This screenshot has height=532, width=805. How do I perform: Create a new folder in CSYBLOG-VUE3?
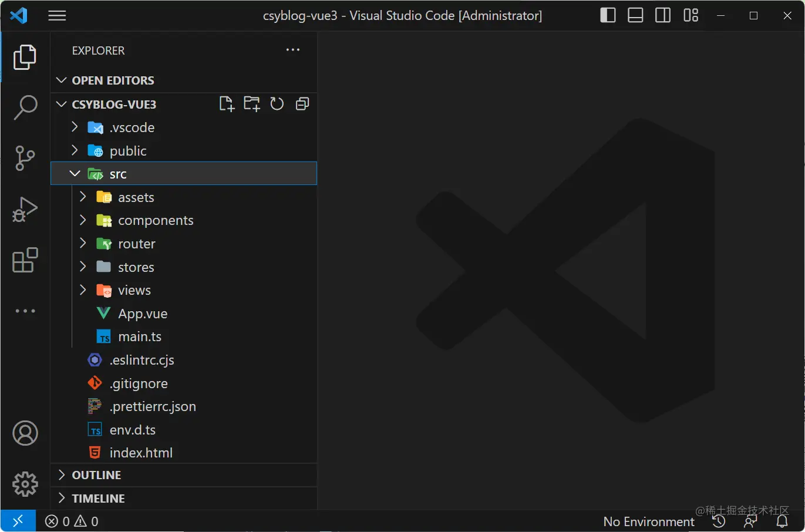(x=251, y=104)
